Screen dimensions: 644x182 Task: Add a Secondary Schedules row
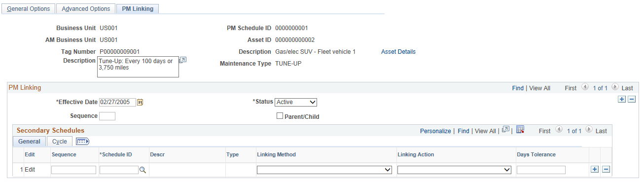pos(595,169)
